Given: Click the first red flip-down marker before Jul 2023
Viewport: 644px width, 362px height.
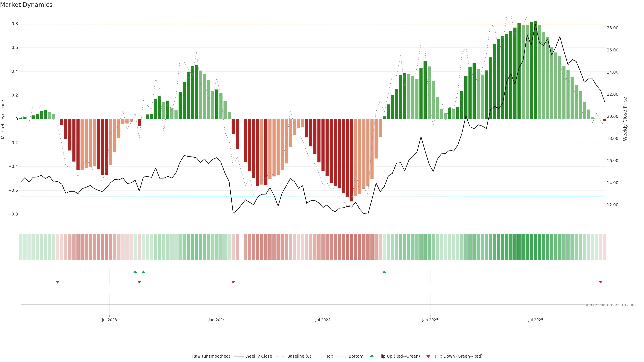Looking at the screenshot, I should point(58,282).
